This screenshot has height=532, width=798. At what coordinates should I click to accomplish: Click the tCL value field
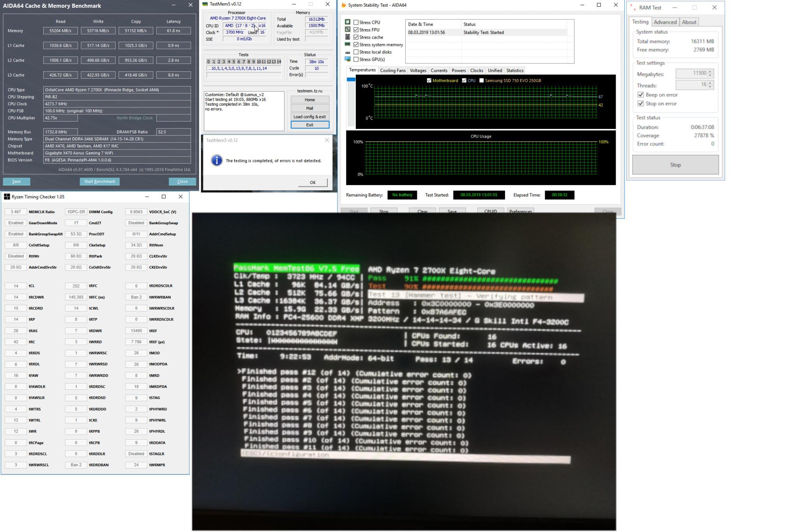point(16,286)
